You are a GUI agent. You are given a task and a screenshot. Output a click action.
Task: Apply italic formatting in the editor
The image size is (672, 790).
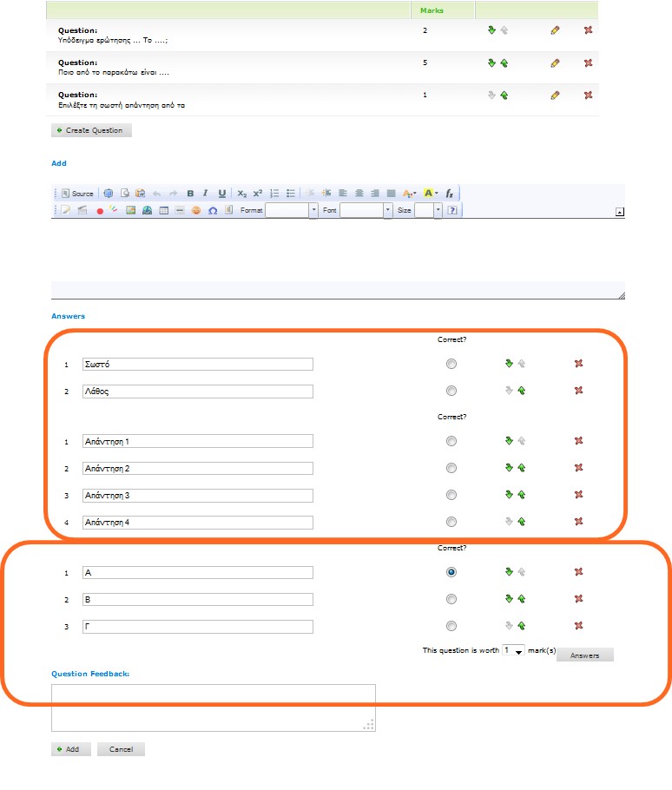pos(206,194)
